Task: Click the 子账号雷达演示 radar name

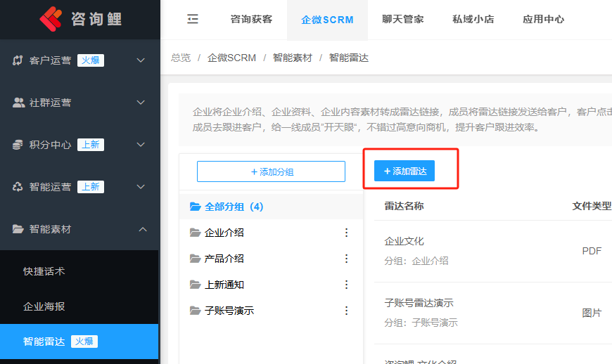Action: pos(419,303)
